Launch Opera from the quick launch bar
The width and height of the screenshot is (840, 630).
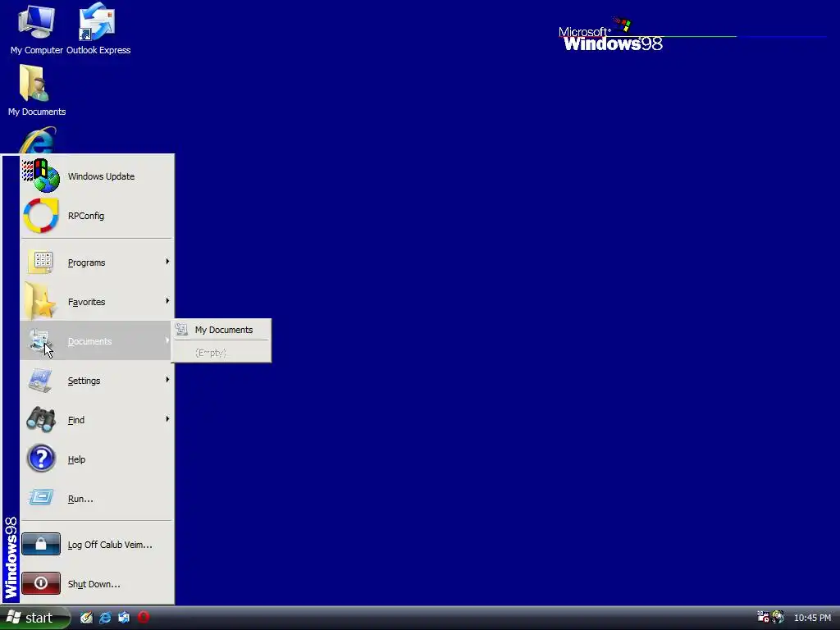click(x=143, y=618)
